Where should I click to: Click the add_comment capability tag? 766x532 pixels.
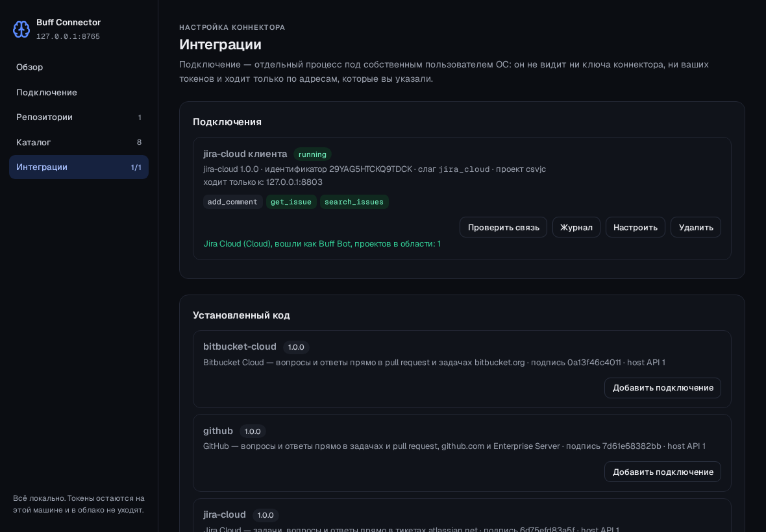(232, 202)
